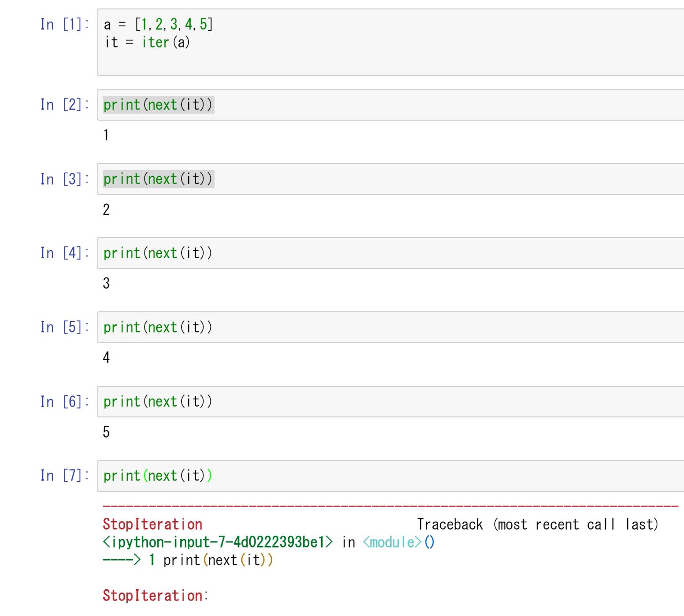The height and width of the screenshot is (616, 684).
Task: Place the cursor in the In [3] cell
Action: [x=390, y=179]
